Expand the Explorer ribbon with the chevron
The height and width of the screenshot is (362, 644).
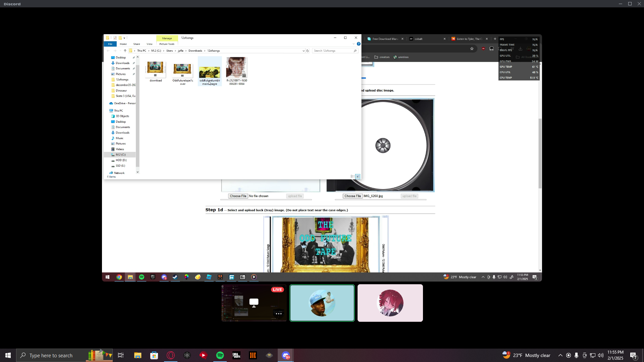(354, 44)
